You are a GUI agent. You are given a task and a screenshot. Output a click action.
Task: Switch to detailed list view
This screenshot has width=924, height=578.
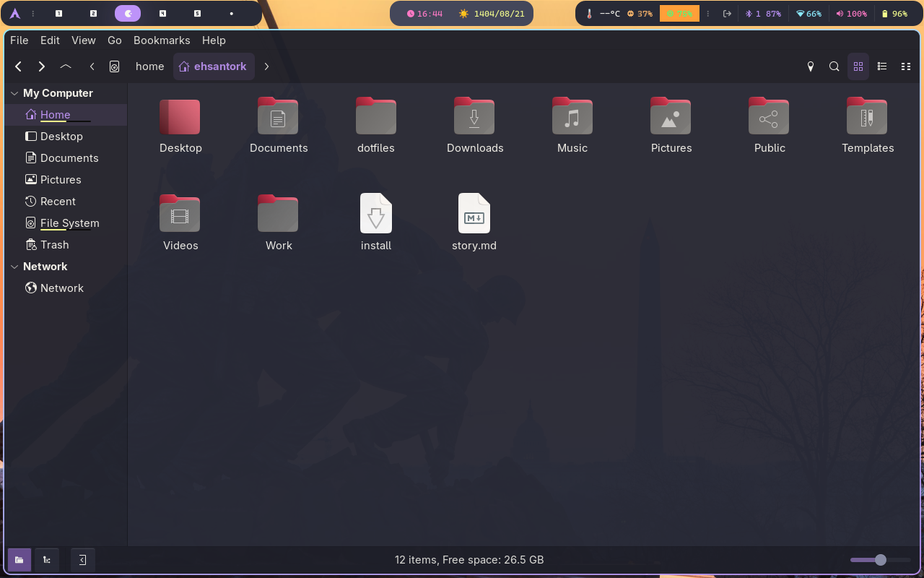point(881,66)
